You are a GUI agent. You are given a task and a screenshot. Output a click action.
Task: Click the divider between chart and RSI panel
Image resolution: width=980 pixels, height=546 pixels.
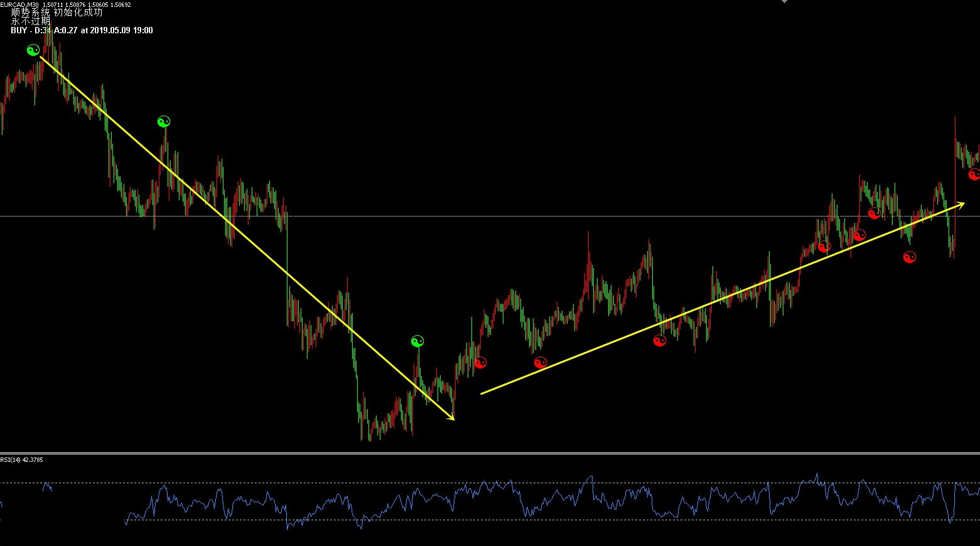[490, 452]
